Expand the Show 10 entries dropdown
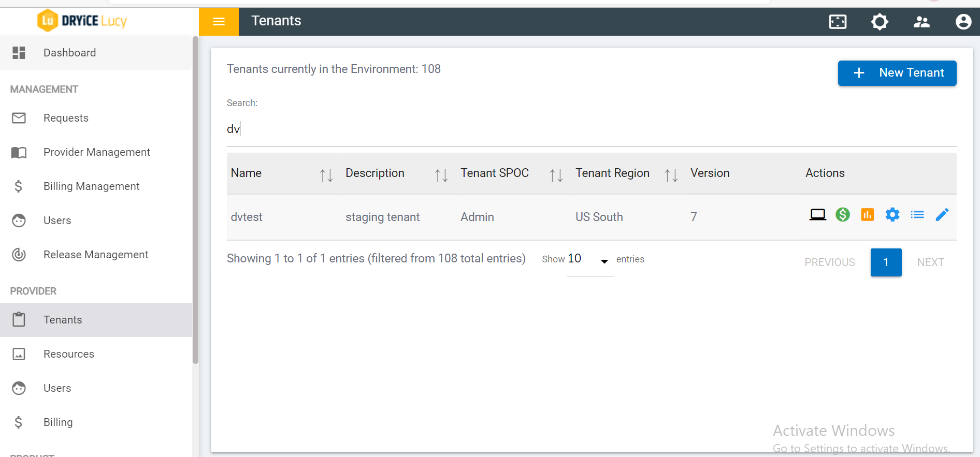Screen dimensions: 980x457 coord(590,260)
